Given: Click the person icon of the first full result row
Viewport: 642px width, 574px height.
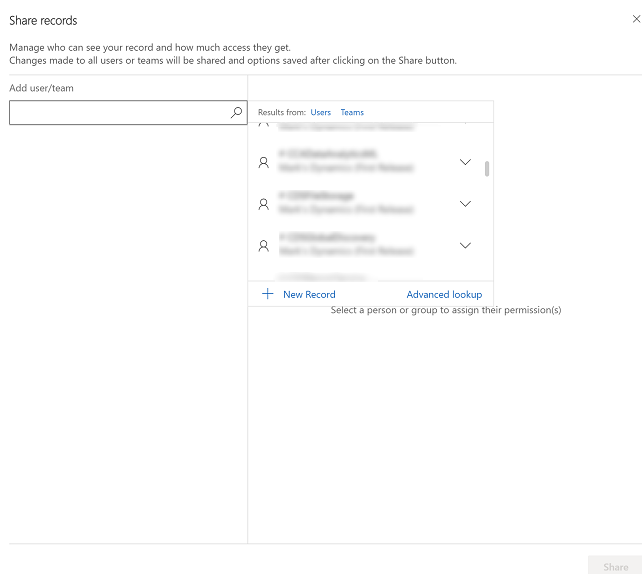Looking at the screenshot, I should pos(264,163).
